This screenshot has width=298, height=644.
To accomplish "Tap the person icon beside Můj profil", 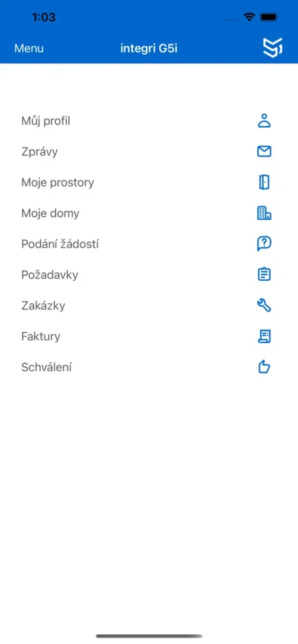I will pyautogui.click(x=264, y=121).
